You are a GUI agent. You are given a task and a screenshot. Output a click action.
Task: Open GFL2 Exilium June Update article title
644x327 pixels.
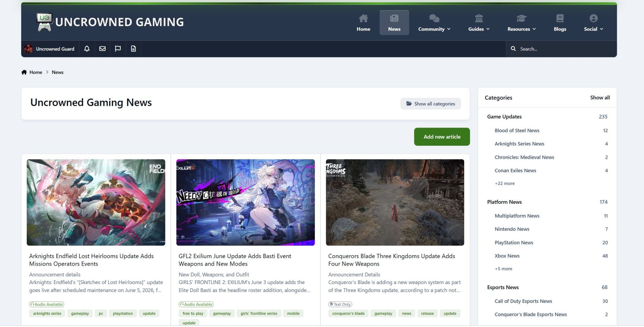235,260
